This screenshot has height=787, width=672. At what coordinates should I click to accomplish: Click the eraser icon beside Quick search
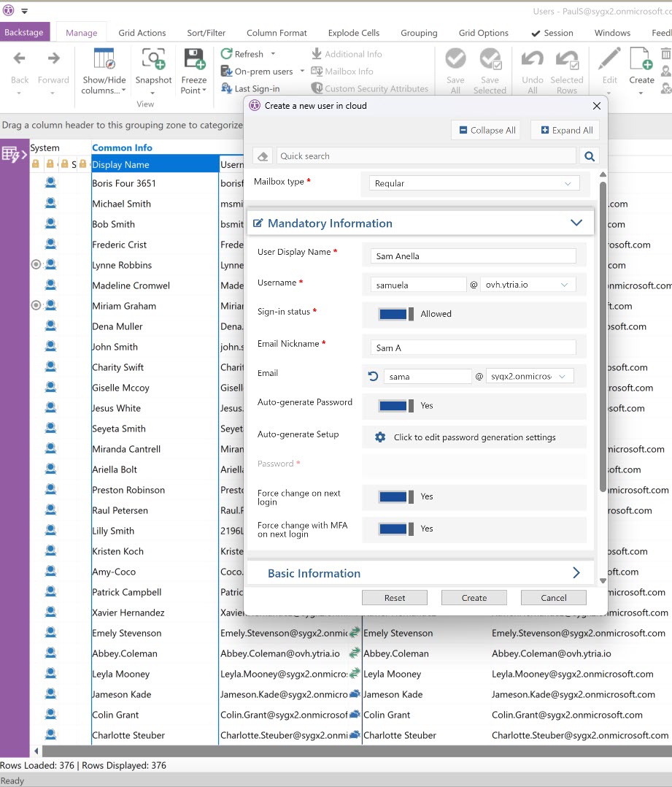tap(263, 156)
